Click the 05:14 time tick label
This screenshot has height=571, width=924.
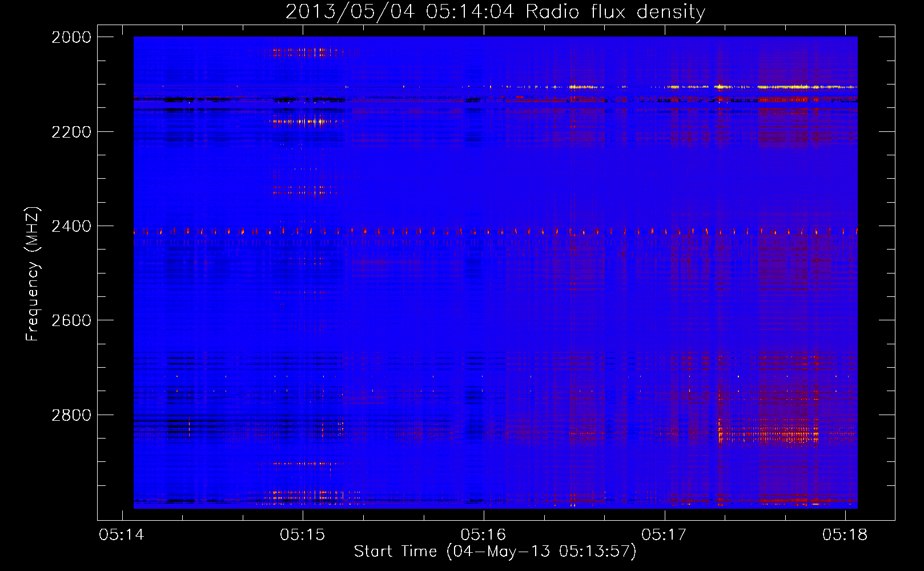coord(122,534)
